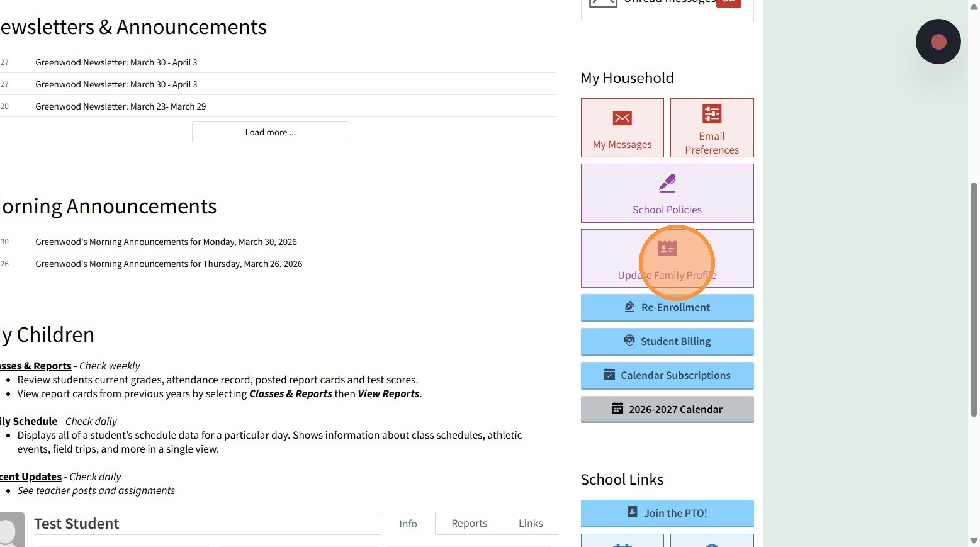
Task: Switch to the Reports tab
Action: pyautogui.click(x=470, y=523)
